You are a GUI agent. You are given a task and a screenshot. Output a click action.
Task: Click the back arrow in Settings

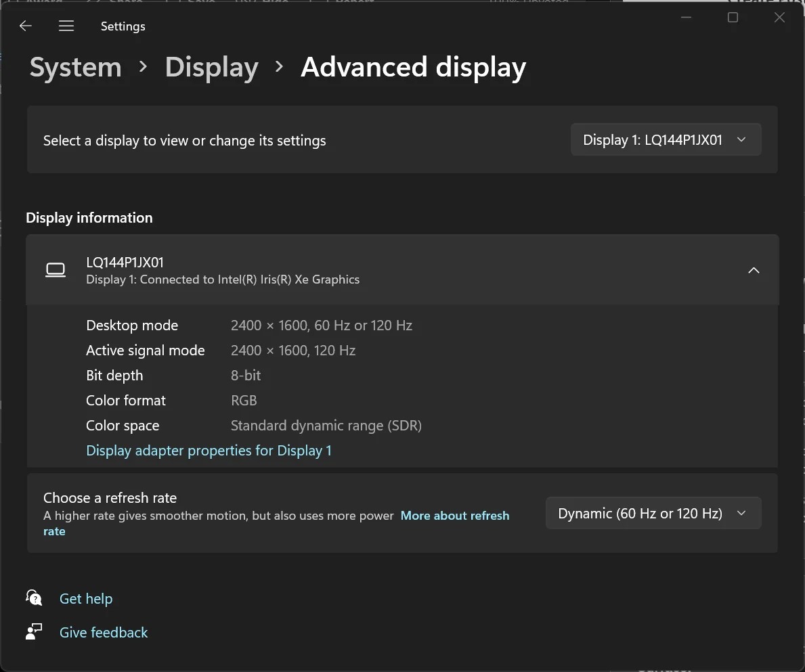click(26, 26)
